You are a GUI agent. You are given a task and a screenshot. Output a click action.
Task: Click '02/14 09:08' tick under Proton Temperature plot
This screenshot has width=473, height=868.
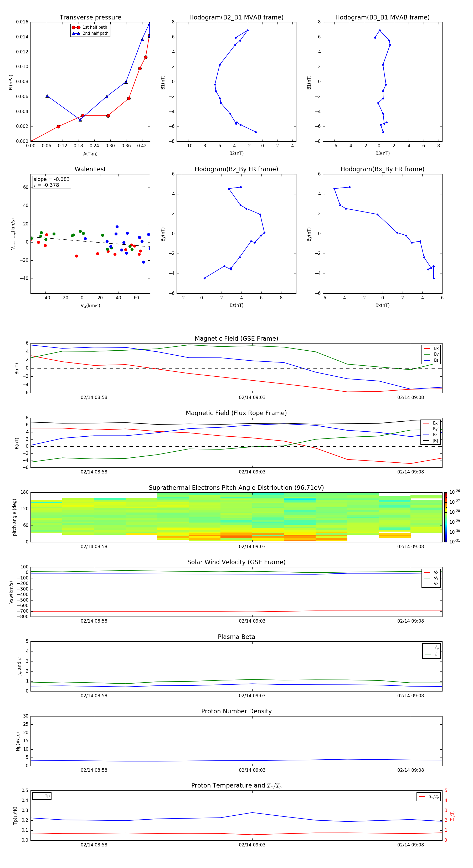point(410,845)
